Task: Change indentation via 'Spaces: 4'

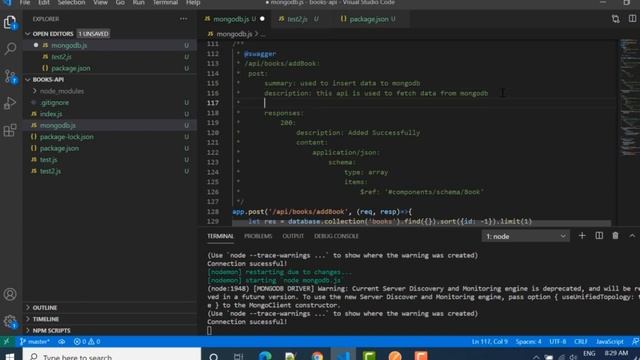Action: pos(528,341)
